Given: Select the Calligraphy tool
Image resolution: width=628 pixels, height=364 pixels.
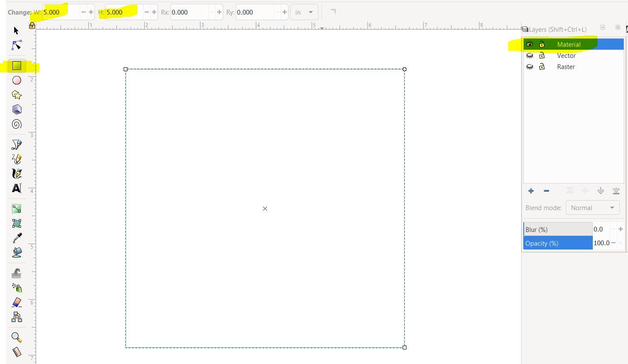Looking at the screenshot, I should tap(16, 174).
